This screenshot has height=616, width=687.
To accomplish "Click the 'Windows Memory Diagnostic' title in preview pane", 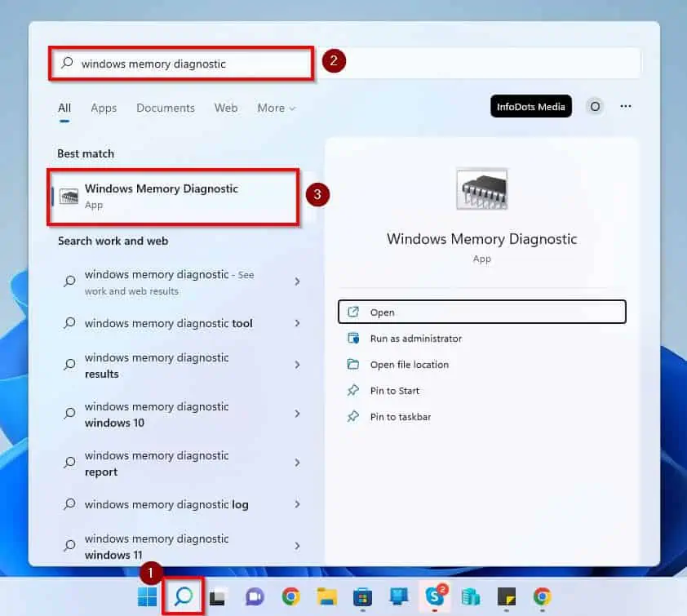I will pos(481,239).
